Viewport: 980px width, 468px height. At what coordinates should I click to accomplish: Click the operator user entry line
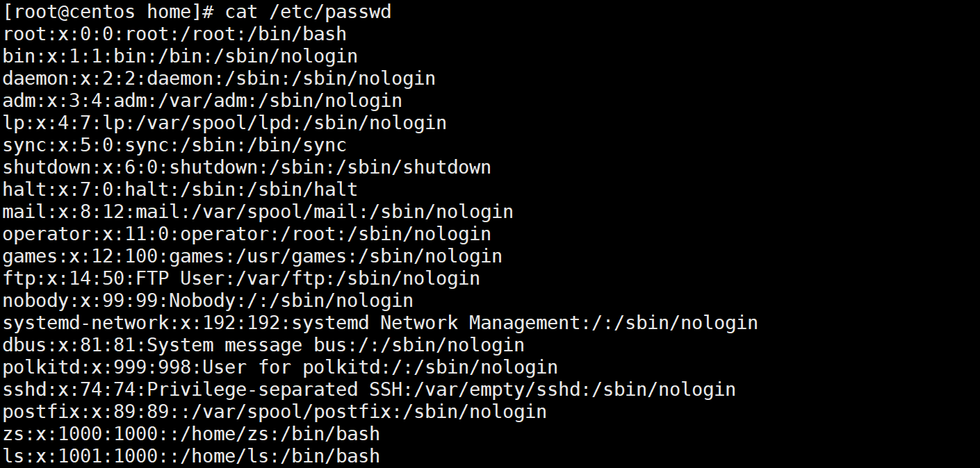click(x=247, y=234)
